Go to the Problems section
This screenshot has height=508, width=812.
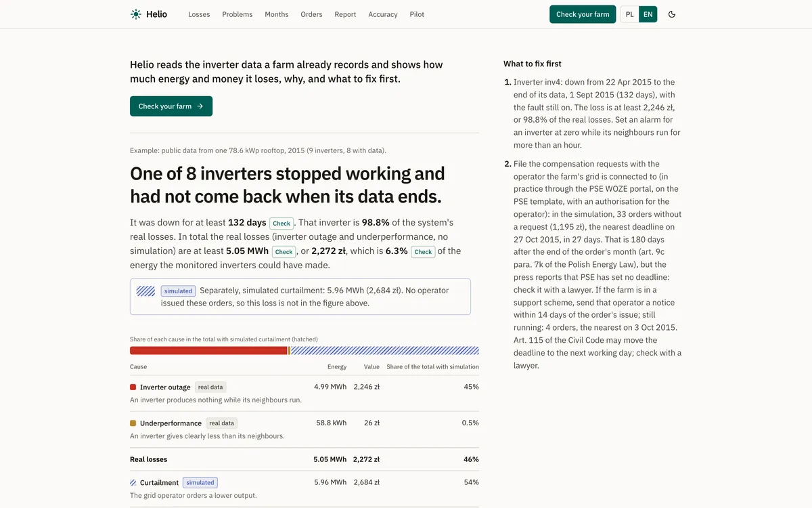(238, 14)
